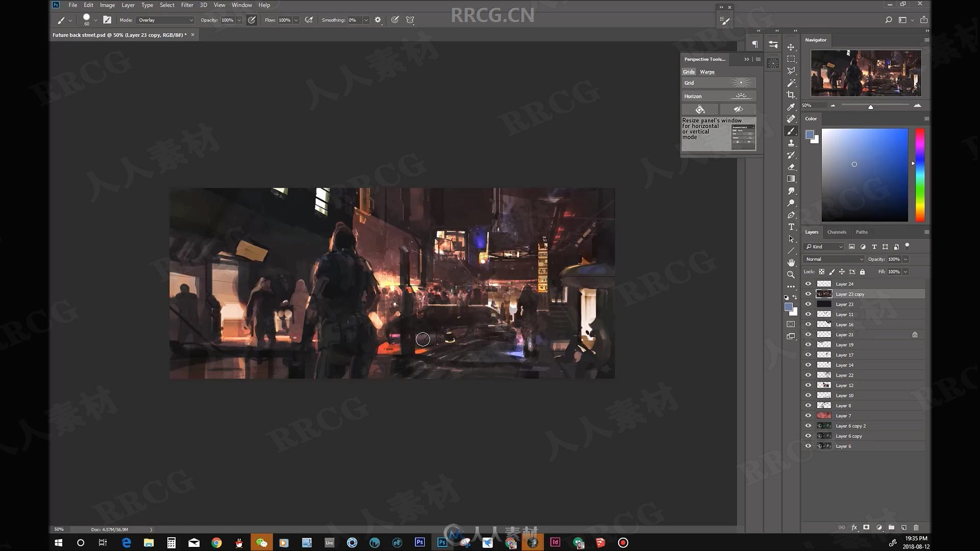
Task: Open the Channels tab
Action: pyautogui.click(x=837, y=232)
